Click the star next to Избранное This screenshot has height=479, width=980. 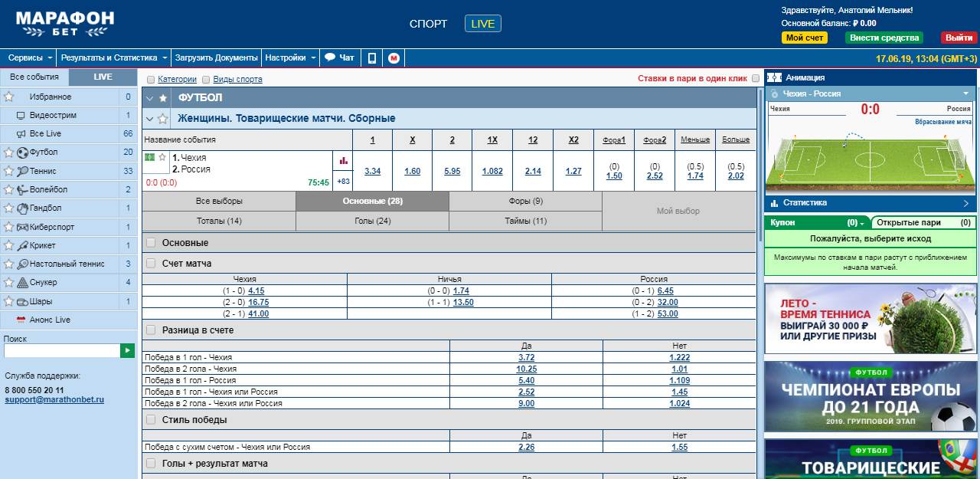pos(9,97)
